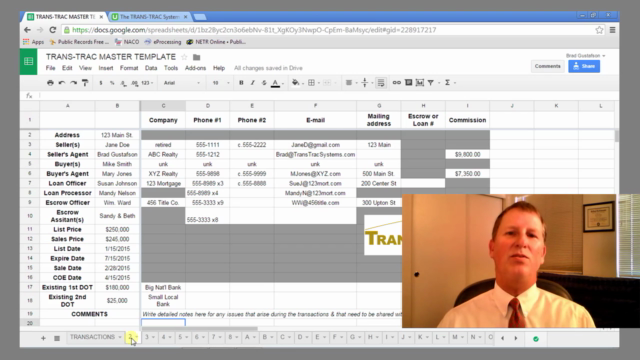This screenshot has height=360, width=640.
Task: Open the File menu
Action: pyautogui.click(x=51, y=68)
